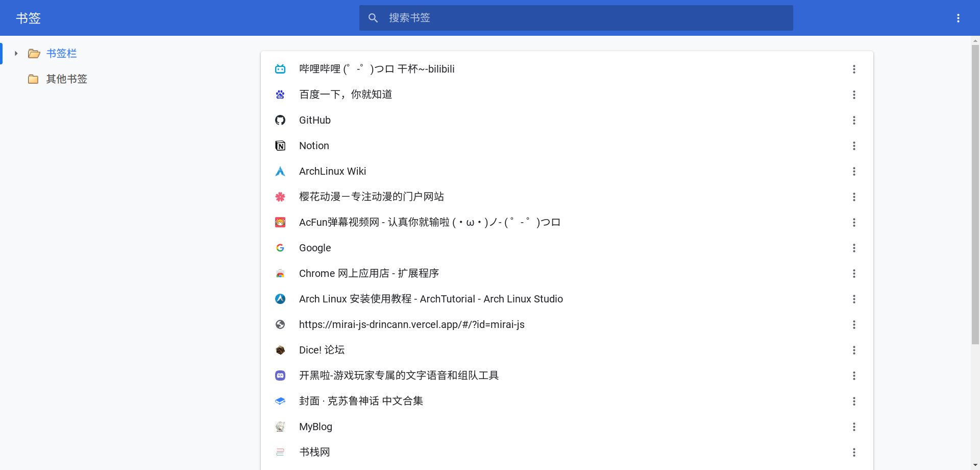Screen dimensions: 980x470
Task: Select the Chrome 网上应用店 bookmark title
Action: pos(369,273)
